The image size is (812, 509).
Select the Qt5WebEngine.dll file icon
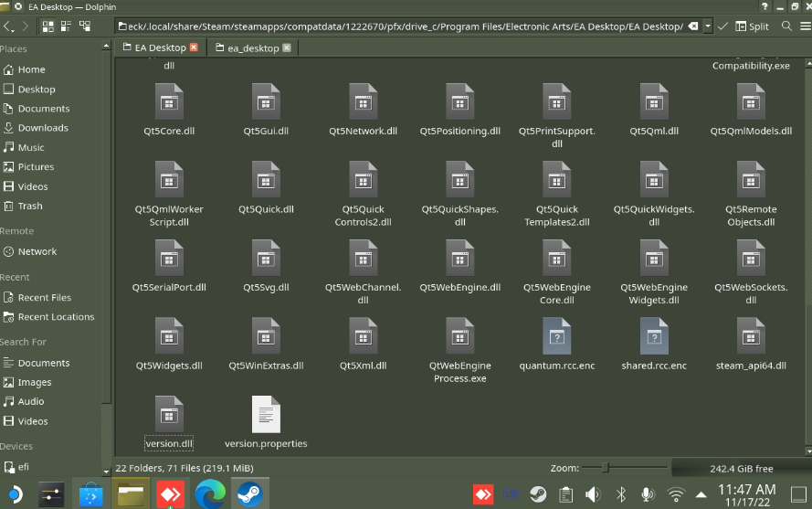pos(459,258)
